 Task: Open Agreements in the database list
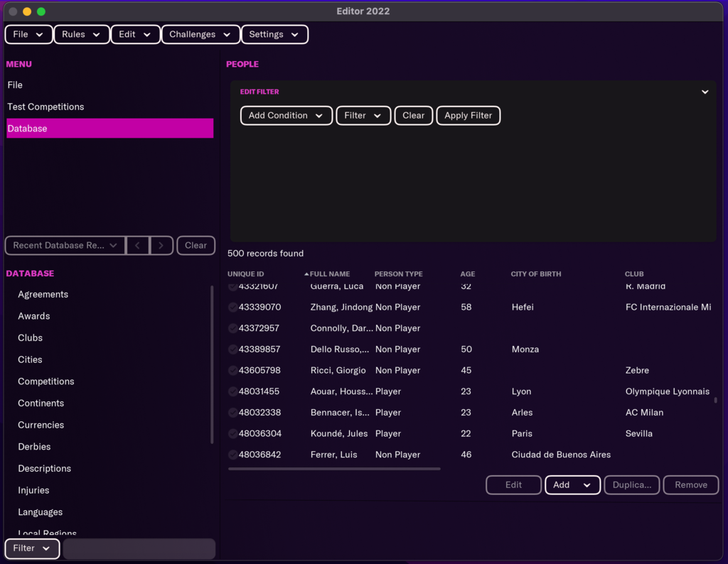43,295
